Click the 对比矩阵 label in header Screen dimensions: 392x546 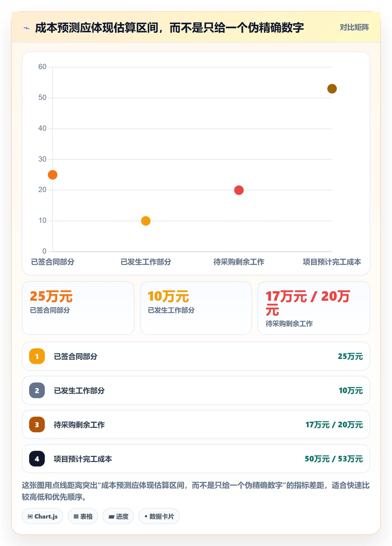coord(354,27)
